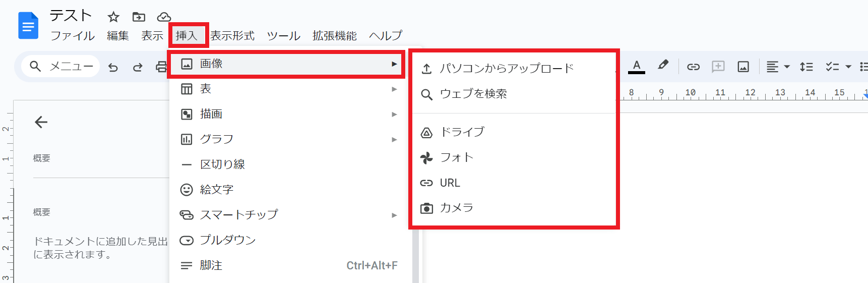Click the redo arrow icon
This screenshot has width=868, height=283.
(x=138, y=67)
